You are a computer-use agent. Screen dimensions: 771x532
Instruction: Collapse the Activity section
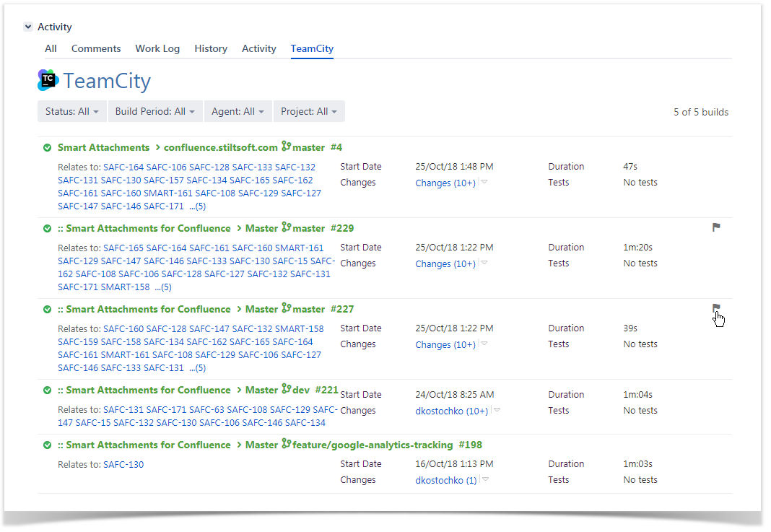[x=28, y=27]
